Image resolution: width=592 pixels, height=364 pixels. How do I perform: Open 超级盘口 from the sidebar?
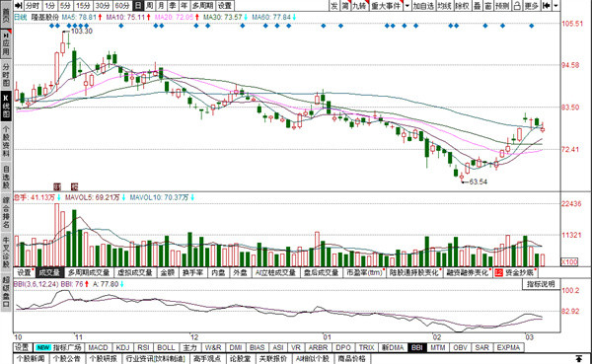pos(6,292)
